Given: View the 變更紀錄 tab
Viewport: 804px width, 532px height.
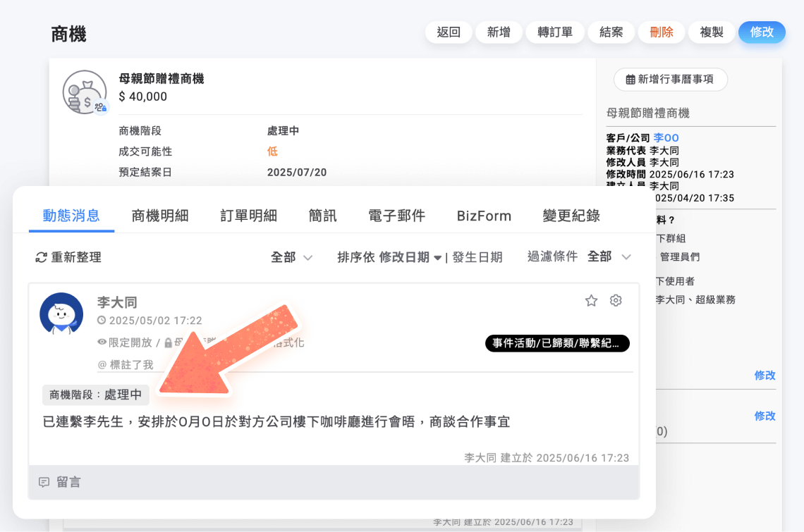Looking at the screenshot, I should point(571,216).
